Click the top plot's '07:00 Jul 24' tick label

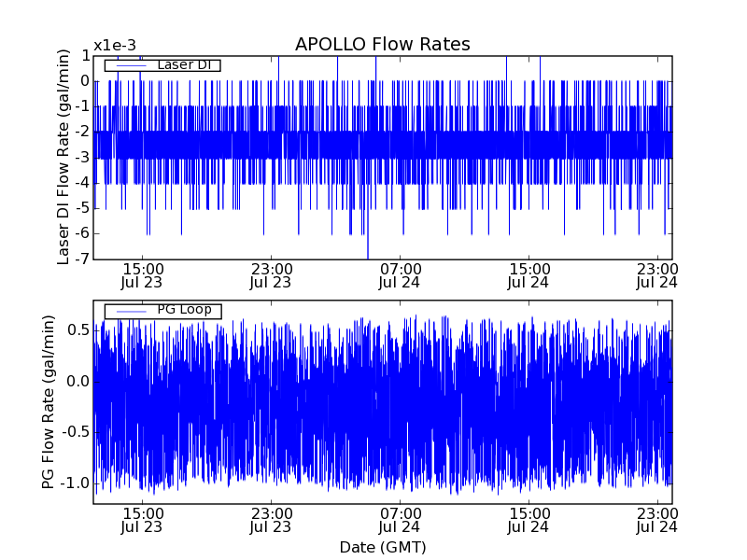coord(400,276)
